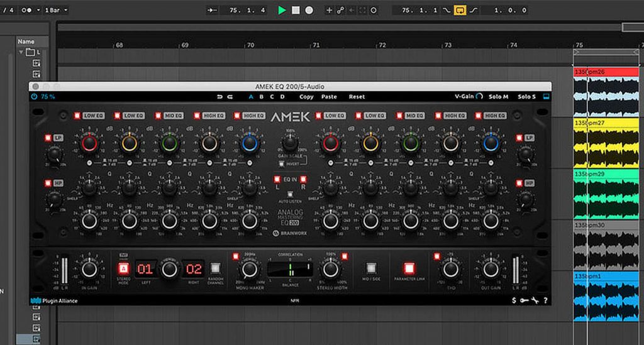Click the key license icon
The image size is (644, 345).
click(x=524, y=300)
